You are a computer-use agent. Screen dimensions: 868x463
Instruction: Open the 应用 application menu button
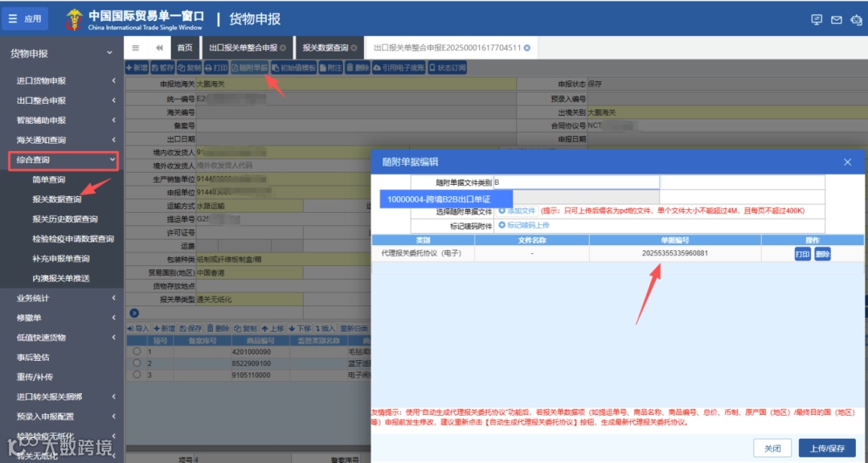tap(25, 18)
